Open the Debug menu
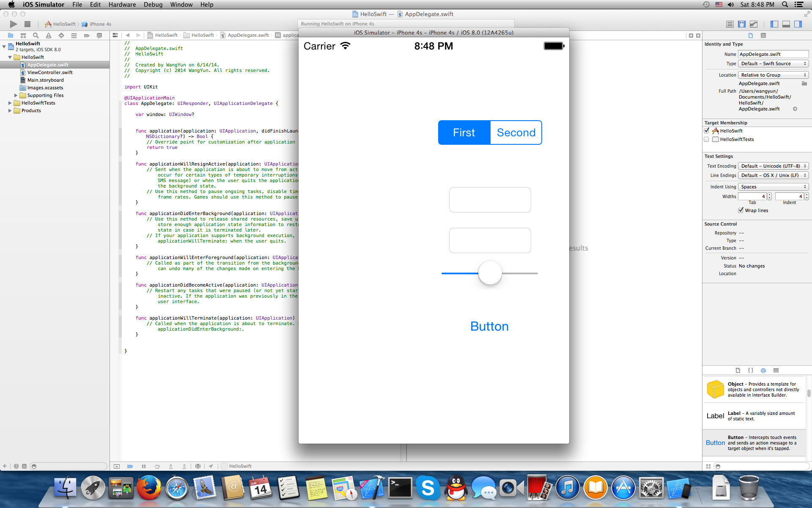 pyautogui.click(x=153, y=5)
